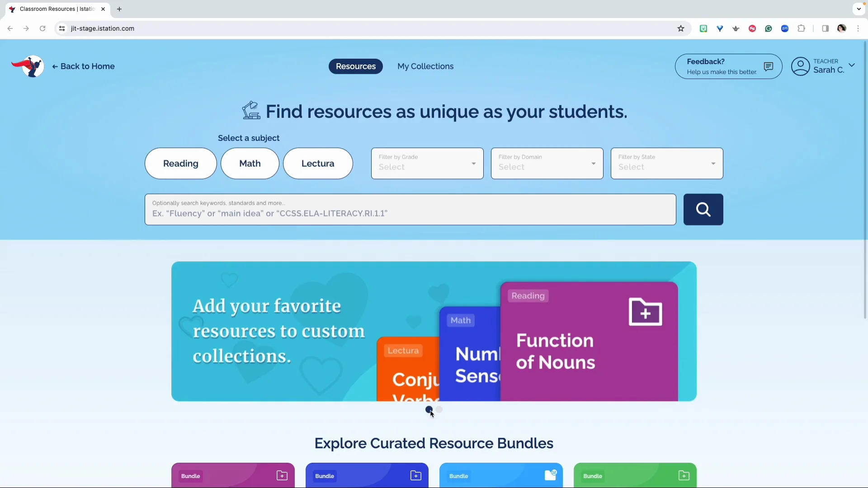Click the address bar URL

pyautogui.click(x=103, y=28)
